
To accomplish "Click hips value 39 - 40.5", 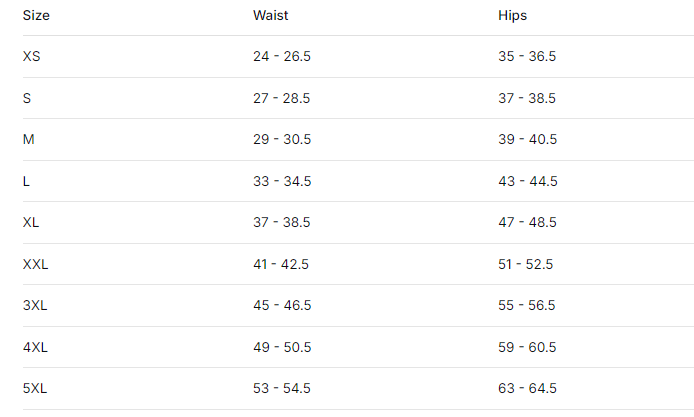I will pyautogui.click(x=527, y=140).
